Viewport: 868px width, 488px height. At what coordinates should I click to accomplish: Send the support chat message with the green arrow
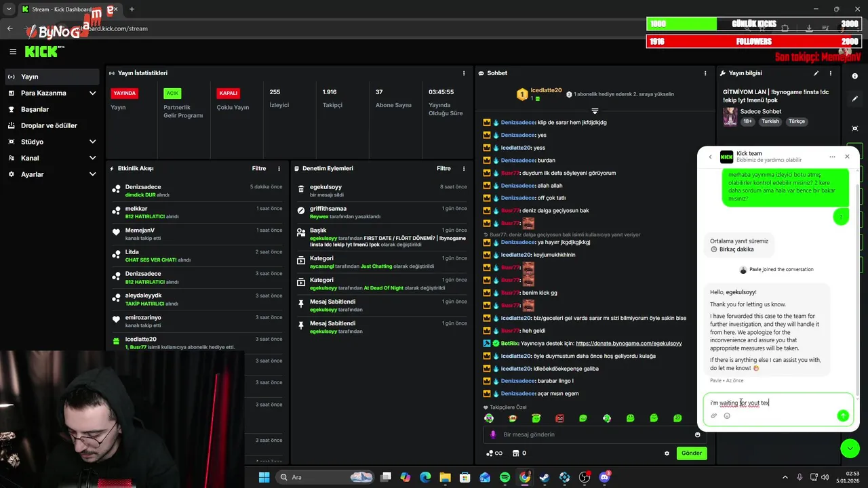click(843, 415)
